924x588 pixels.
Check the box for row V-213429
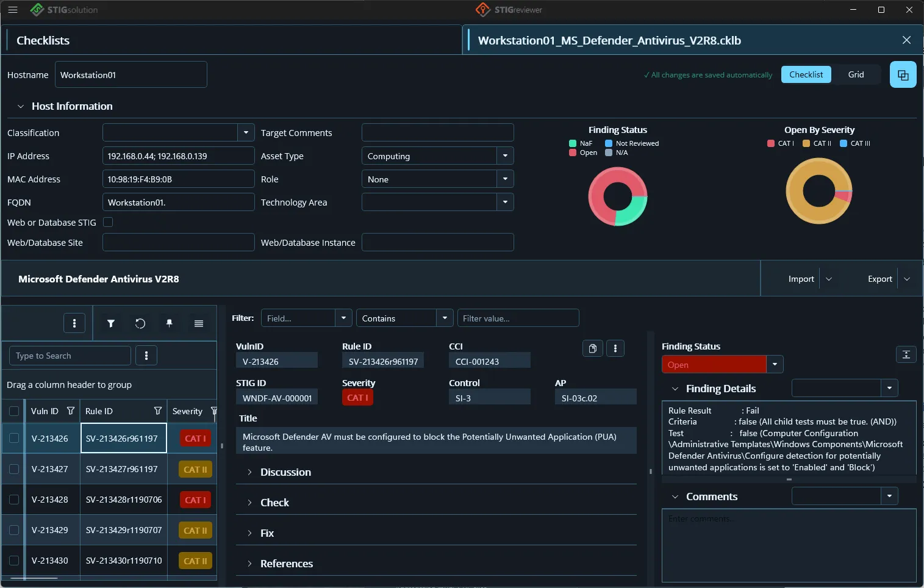pos(14,530)
